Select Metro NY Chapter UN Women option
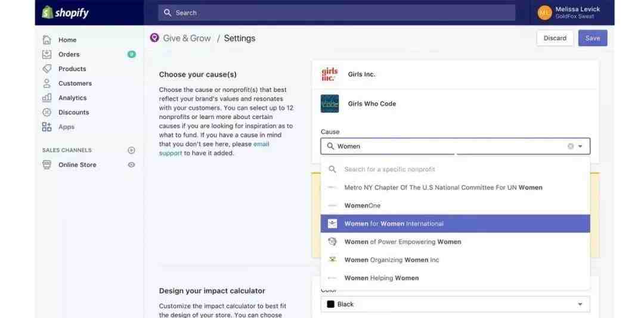Viewport: 644px width, 318px height. click(455, 188)
